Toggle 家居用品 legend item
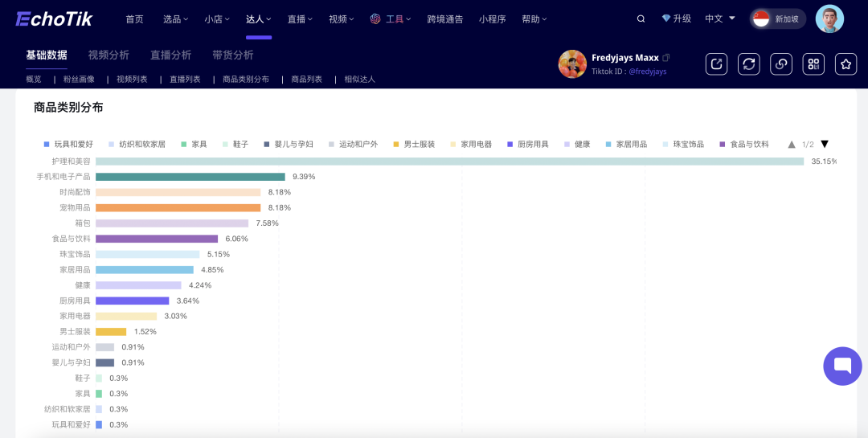 [x=626, y=145]
